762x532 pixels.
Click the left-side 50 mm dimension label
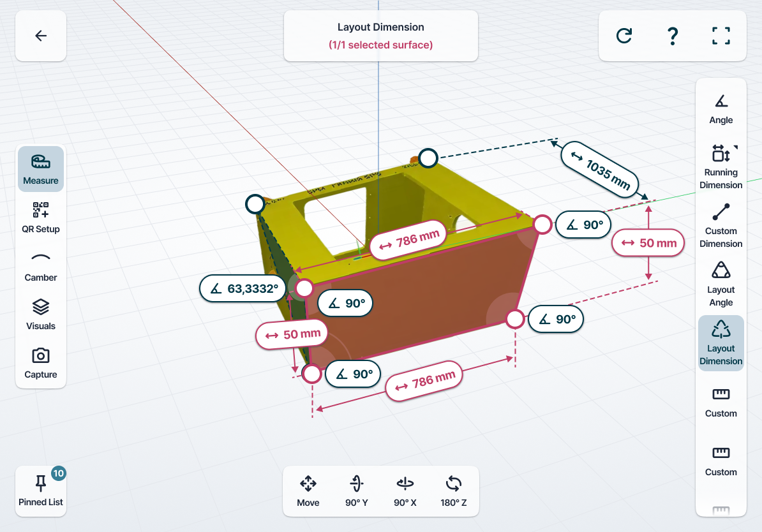click(x=292, y=334)
